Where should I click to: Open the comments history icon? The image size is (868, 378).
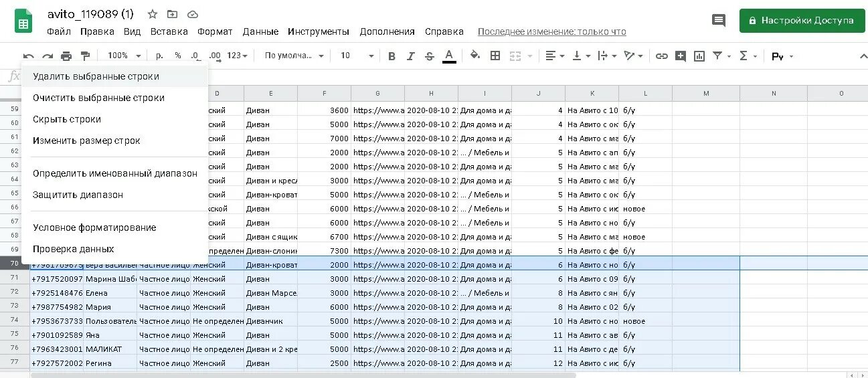(x=719, y=20)
